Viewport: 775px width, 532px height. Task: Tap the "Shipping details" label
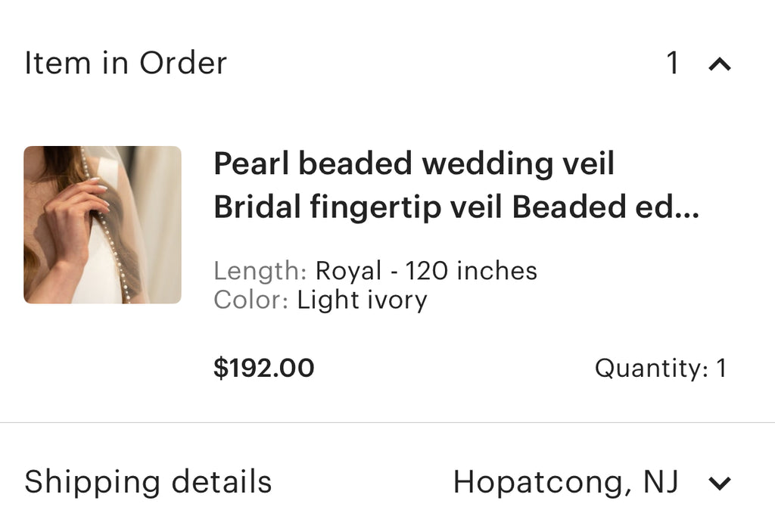click(148, 482)
